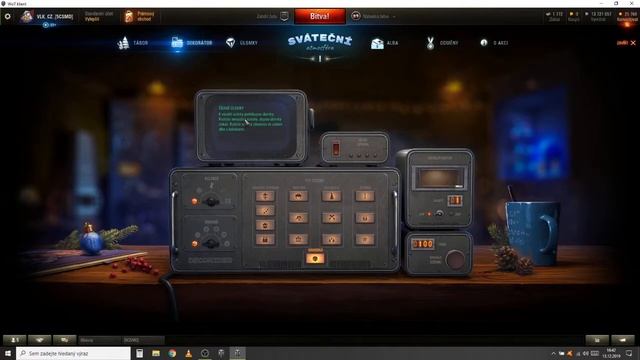Open the game settings gear menu
640x360 pixels.
coord(7,16)
